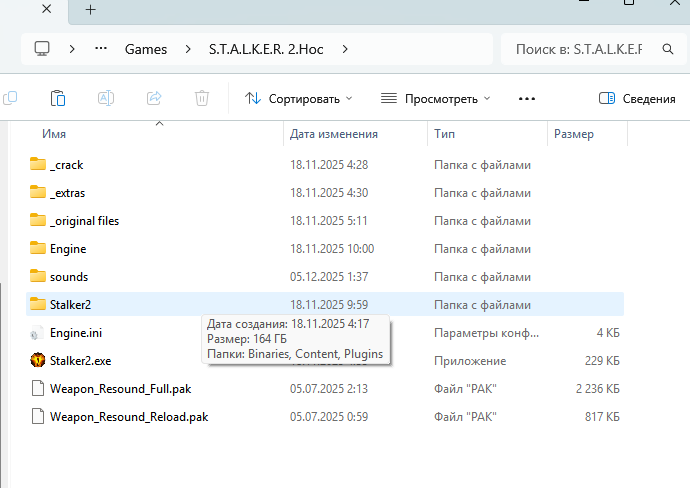Click the sounds folder name
This screenshot has height=488, width=690.
69,277
